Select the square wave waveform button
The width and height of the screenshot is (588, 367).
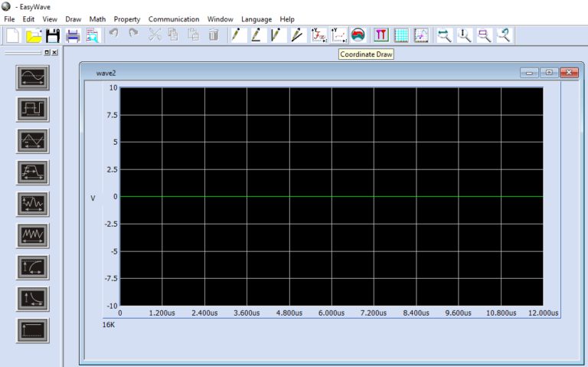(x=33, y=109)
